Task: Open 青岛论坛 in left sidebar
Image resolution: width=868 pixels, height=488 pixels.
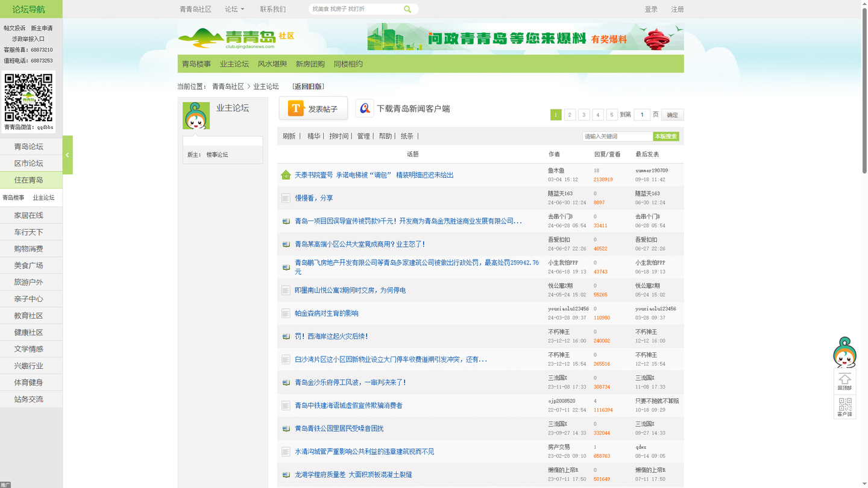Action: (29, 146)
